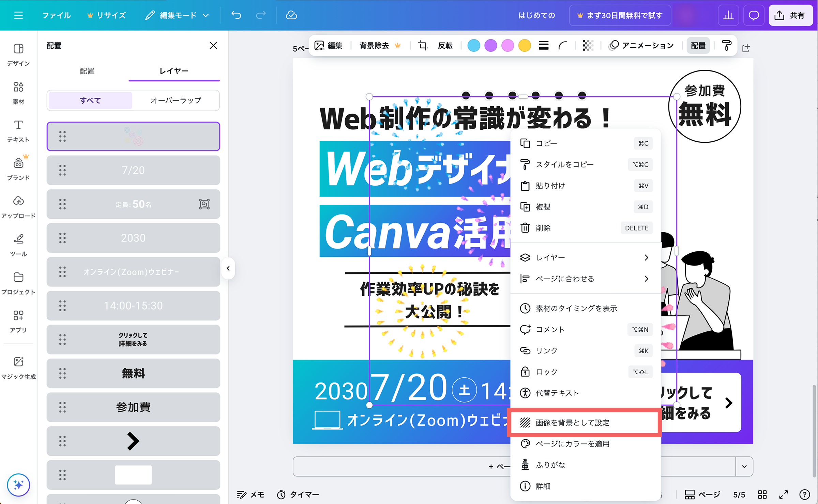
Task: Expand the ページに合わせる submenu
Action: 585,279
